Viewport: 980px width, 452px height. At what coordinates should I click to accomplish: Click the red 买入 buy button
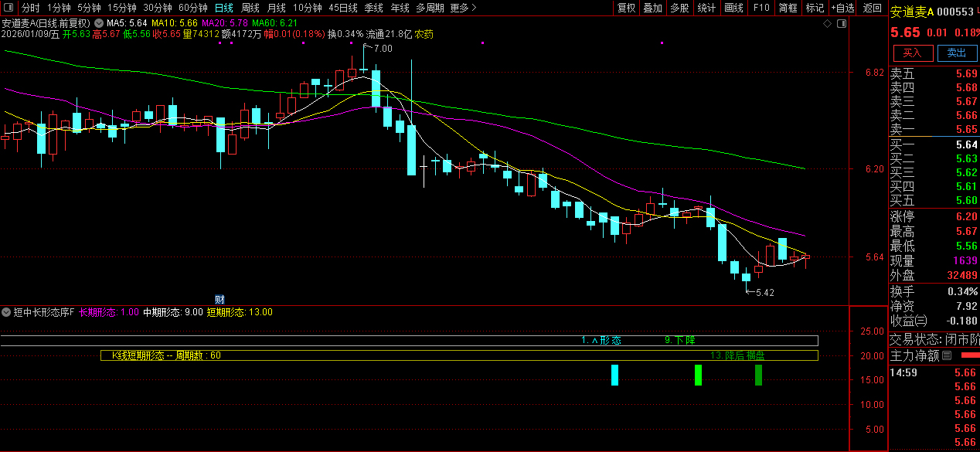pos(913,53)
